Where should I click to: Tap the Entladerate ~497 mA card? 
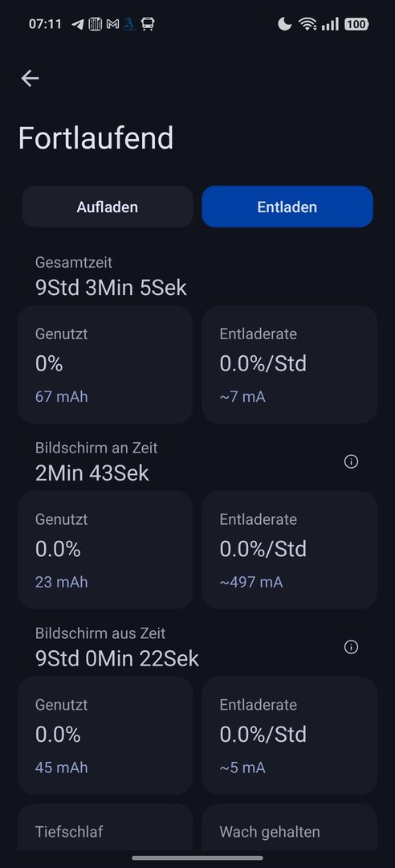pos(289,550)
